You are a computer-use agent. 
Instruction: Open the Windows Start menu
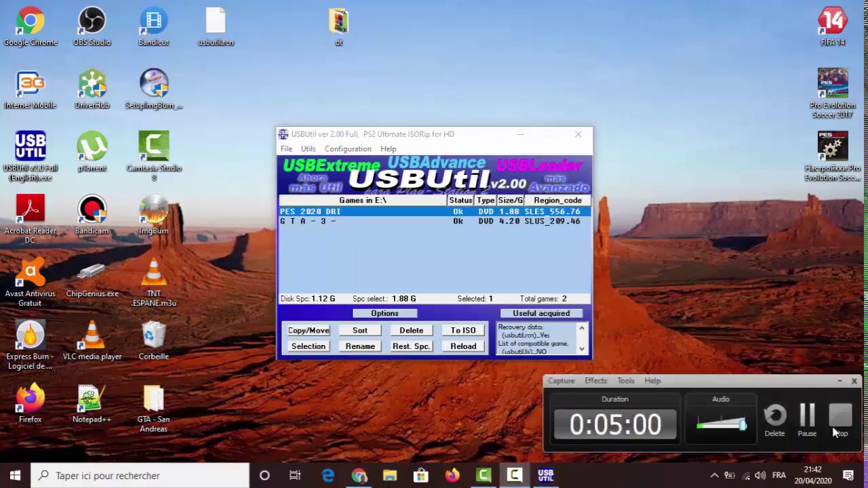pos(15,476)
